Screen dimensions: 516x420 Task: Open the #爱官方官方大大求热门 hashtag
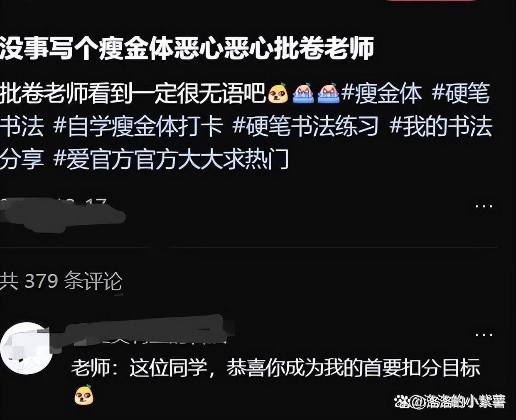click(x=171, y=160)
